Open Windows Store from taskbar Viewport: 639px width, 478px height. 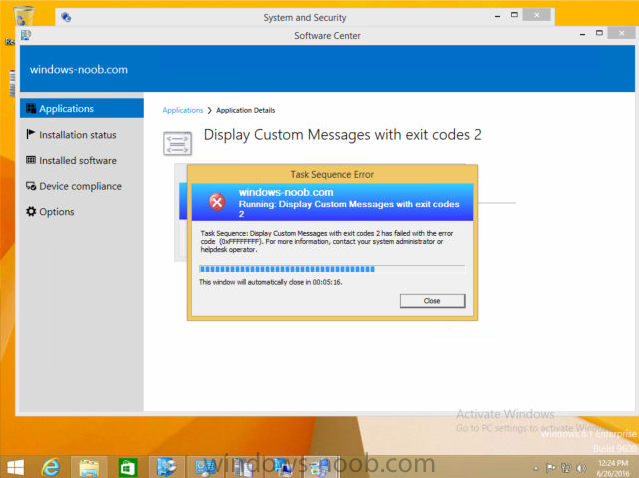click(x=128, y=467)
